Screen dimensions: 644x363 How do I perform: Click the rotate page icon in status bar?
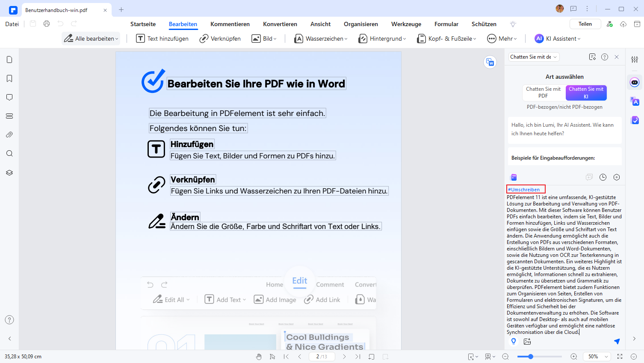coord(372,357)
